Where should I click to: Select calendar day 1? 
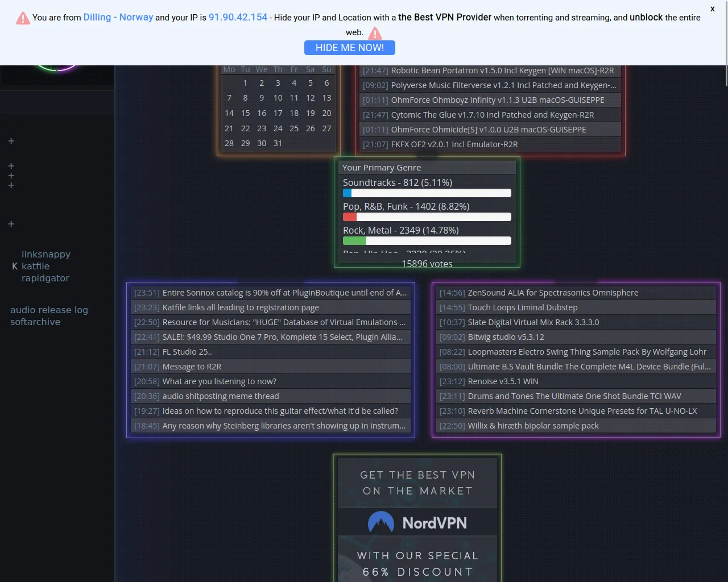(x=245, y=83)
